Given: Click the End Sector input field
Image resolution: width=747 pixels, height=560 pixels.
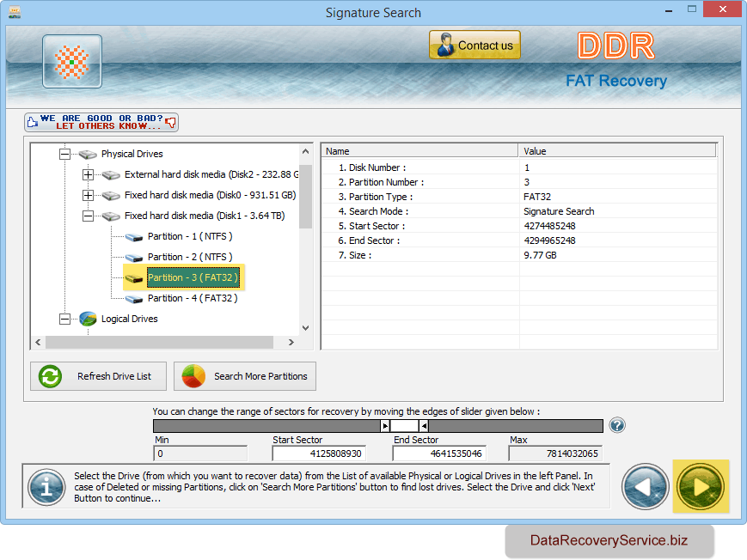Looking at the screenshot, I should 439,453.
